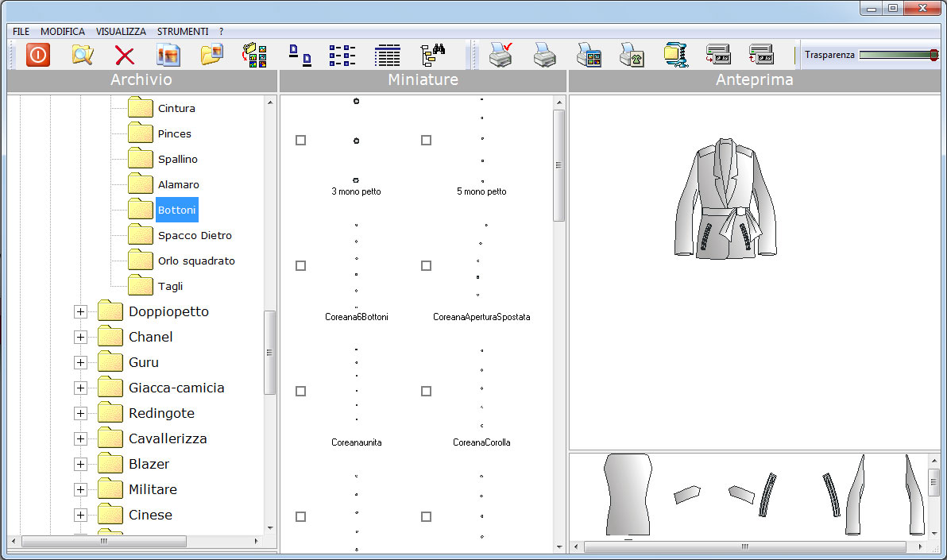Click the Miniature panel vertical scrollbar thumb
Image resolution: width=947 pixels, height=560 pixels.
(559, 165)
